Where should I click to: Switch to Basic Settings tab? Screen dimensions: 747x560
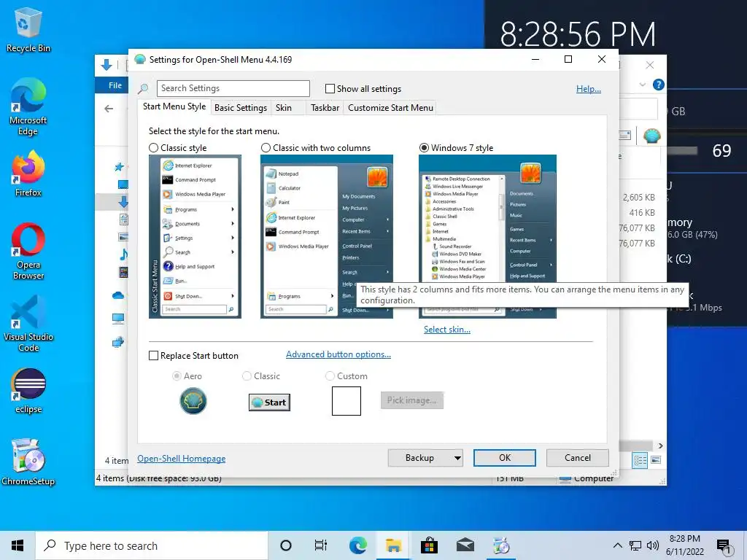click(241, 108)
